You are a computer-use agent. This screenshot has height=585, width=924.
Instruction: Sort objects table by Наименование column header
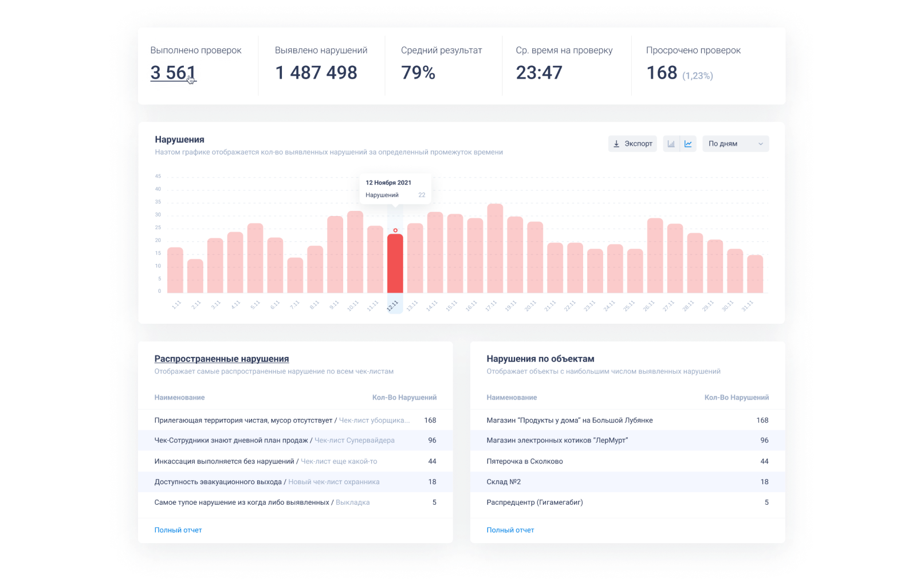[512, 398]
